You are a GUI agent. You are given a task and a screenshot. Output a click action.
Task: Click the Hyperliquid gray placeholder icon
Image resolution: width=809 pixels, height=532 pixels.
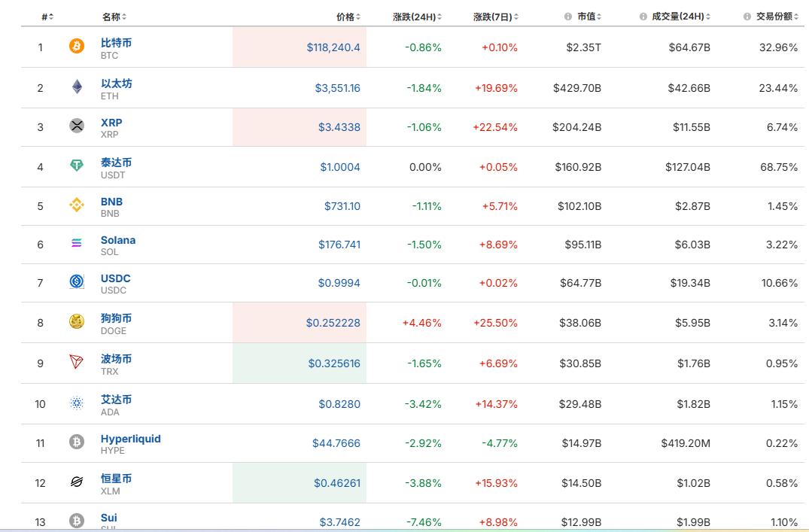click(76, 442)
